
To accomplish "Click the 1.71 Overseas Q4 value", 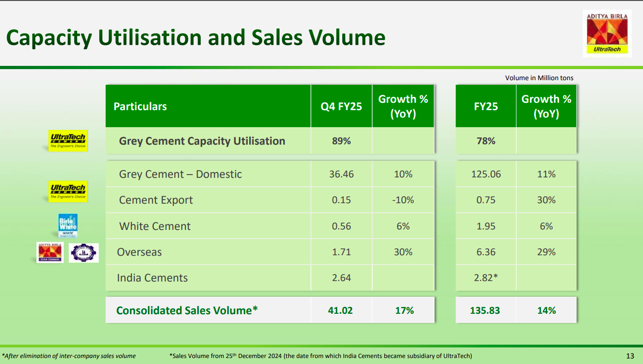I will pyautogui.click(x=341, y=252).
